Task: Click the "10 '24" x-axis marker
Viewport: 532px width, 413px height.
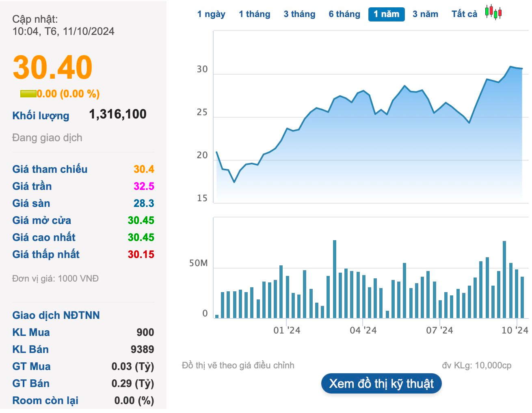Action: 515,330
